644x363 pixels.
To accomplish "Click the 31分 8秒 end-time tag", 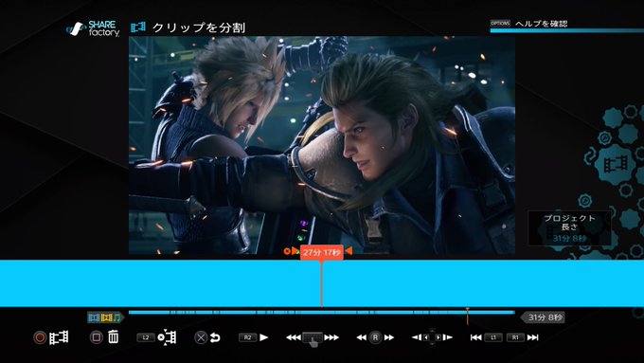I will click(x=543, y=318).
